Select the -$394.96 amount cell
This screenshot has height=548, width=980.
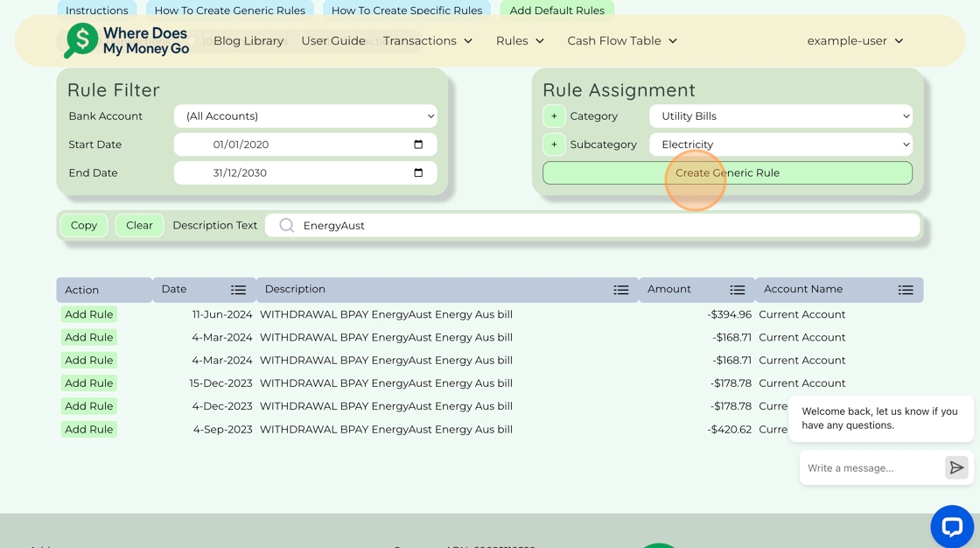click(x=730, y=314)
